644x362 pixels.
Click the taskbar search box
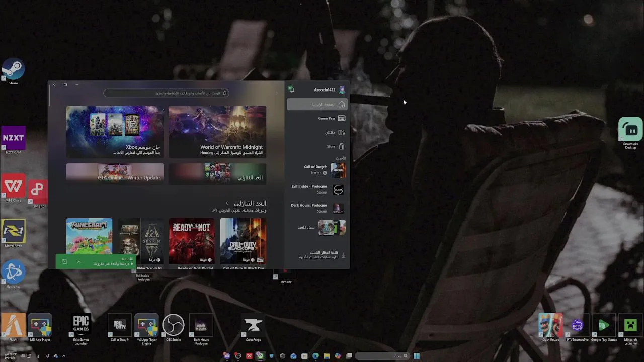[382, 356]
